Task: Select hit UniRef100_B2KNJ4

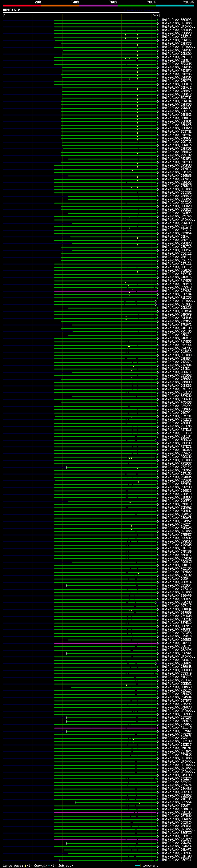Action: click(x=177, y=61)
